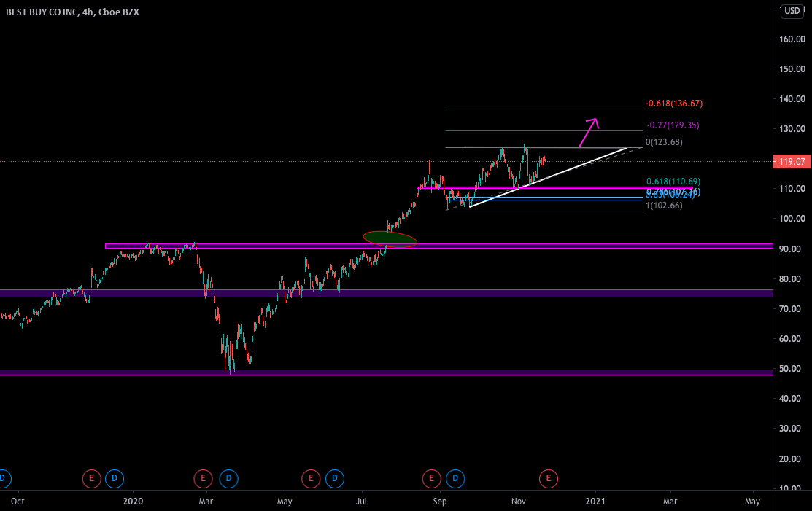The image size is (812, 511).
Task: Click the dividend marker before the Jul label
Action: click(x=334, y=479)
